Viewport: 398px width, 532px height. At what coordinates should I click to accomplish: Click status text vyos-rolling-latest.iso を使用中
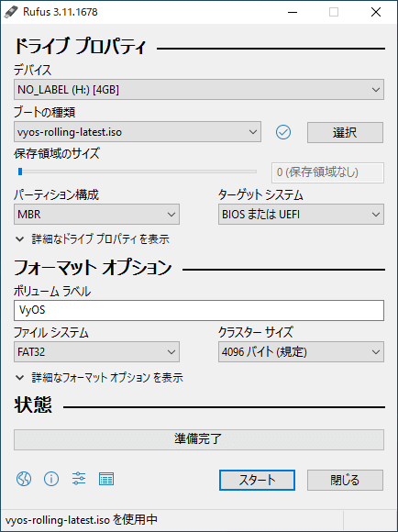82,520
